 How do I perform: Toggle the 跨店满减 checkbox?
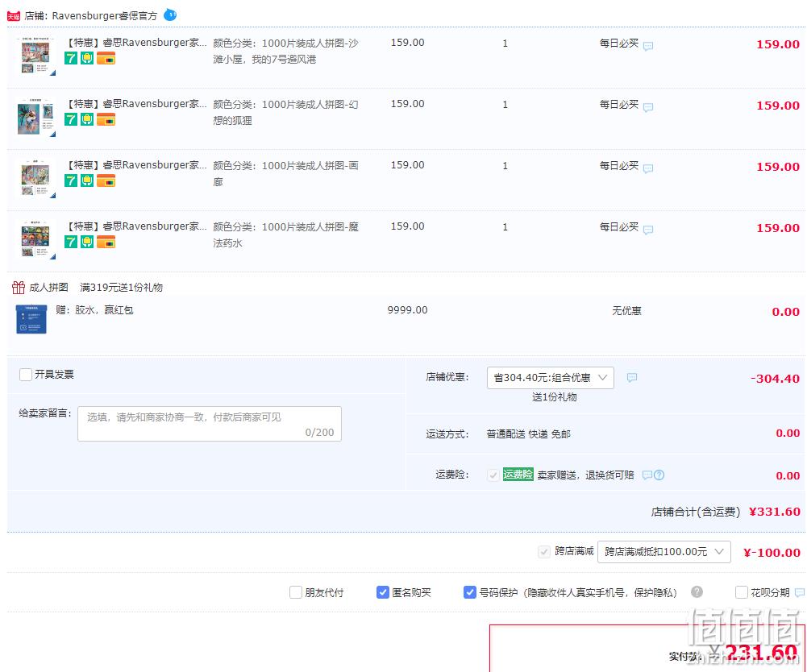click(x=544, y=552)
